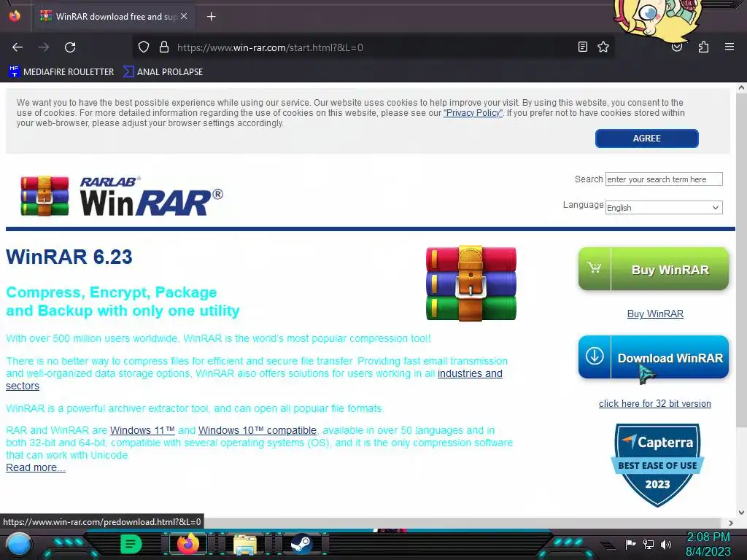Screen dimensions: 747x560
Task: Open the green notes app taskbar icon
Action: [x=131, y=544]
